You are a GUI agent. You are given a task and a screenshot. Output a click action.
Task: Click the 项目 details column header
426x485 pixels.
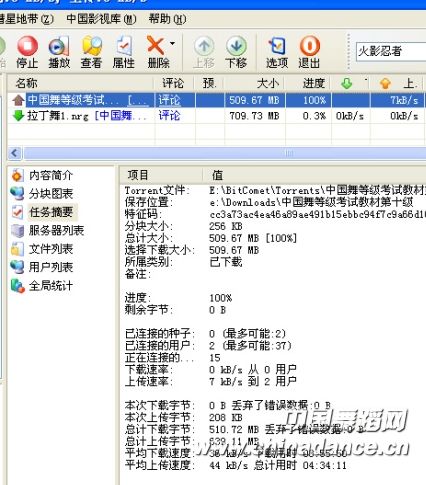pyautogui.click(x=161, y=175)
